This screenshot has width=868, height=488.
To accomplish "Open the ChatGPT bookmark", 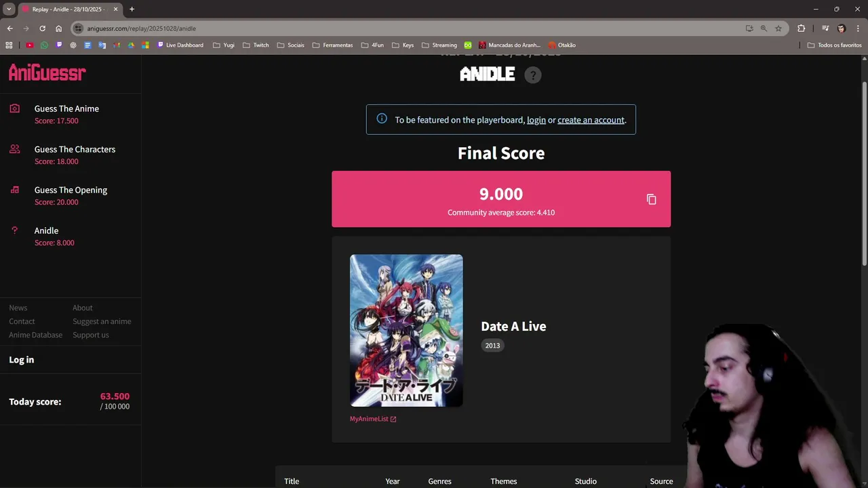I will pyautogui.click(x=73, y=45).
